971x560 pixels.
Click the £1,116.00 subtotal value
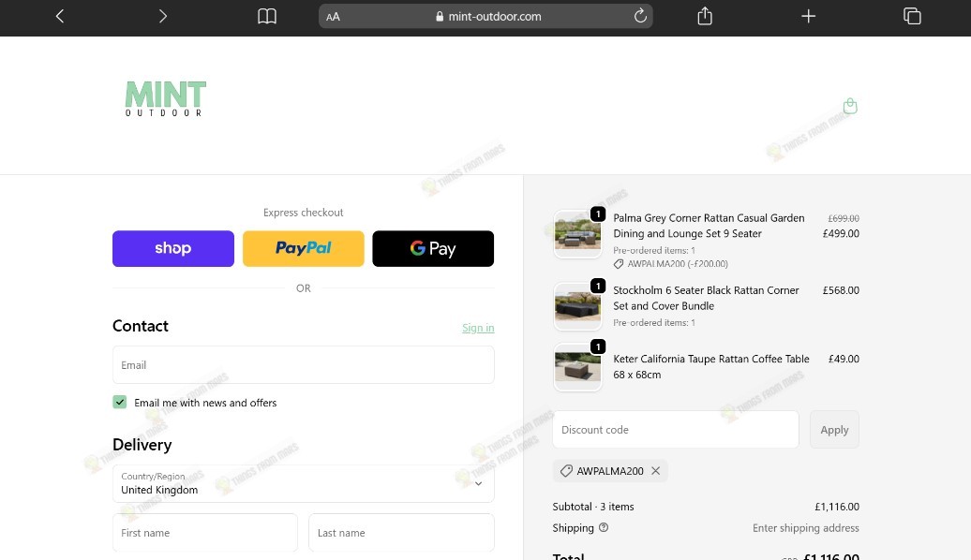[837, 507]
